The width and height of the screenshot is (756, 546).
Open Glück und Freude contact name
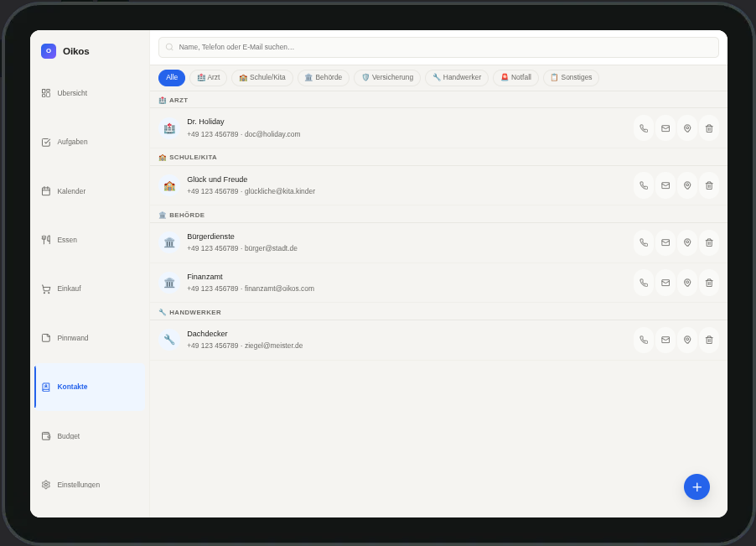(x=217, y=179)
